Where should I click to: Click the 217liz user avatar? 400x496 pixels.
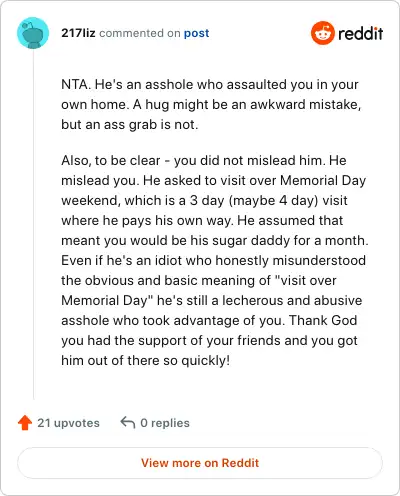coord(33,33)
